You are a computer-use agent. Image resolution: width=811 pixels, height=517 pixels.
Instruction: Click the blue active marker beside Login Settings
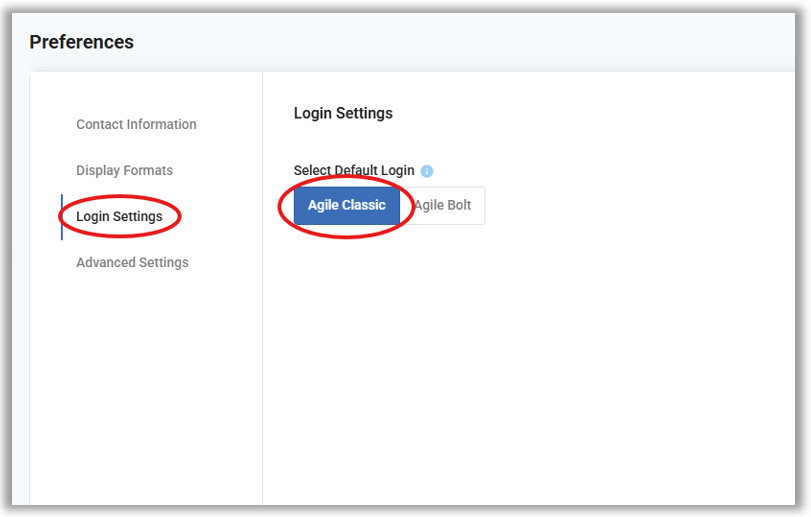[62, 217]
